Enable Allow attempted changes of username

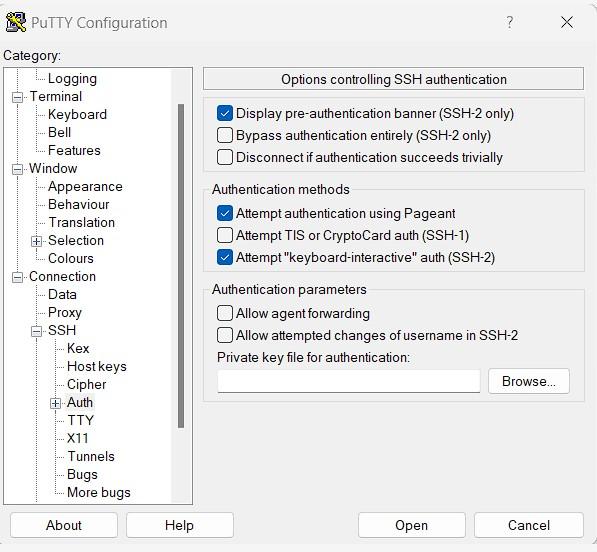click(x=225, y=336)
